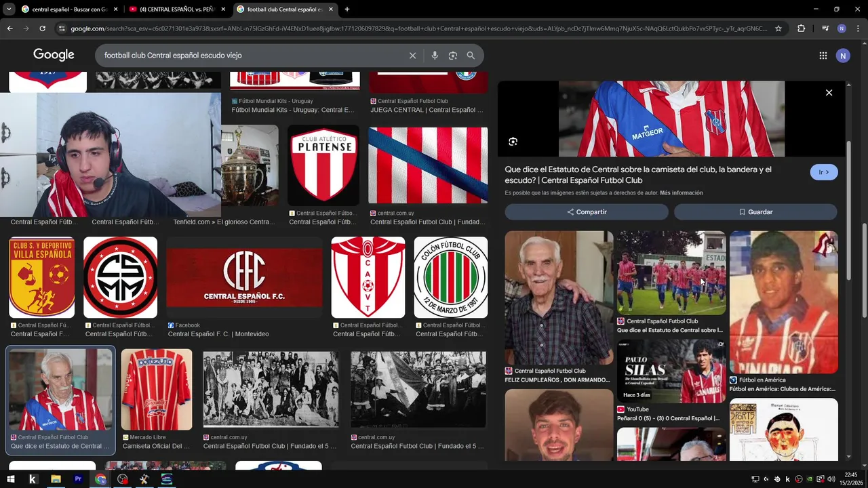Open related image of team on the pitch

coord(671,272)
